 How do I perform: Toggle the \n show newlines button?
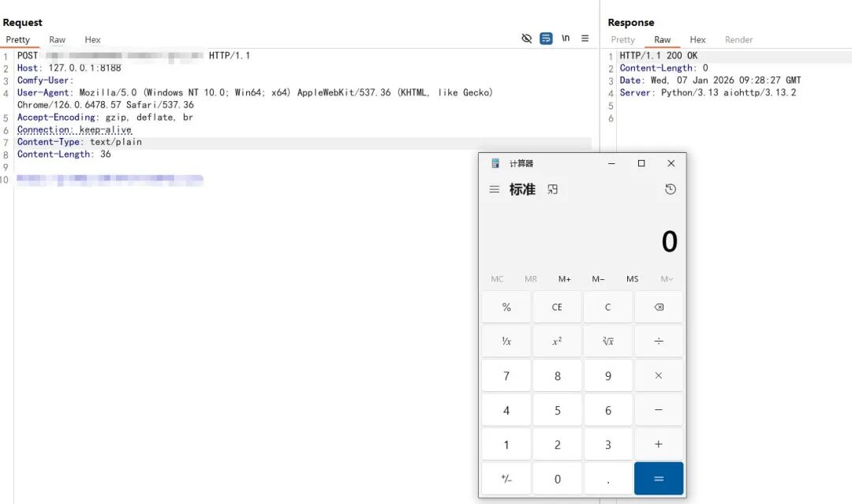(x=566, y=39)
